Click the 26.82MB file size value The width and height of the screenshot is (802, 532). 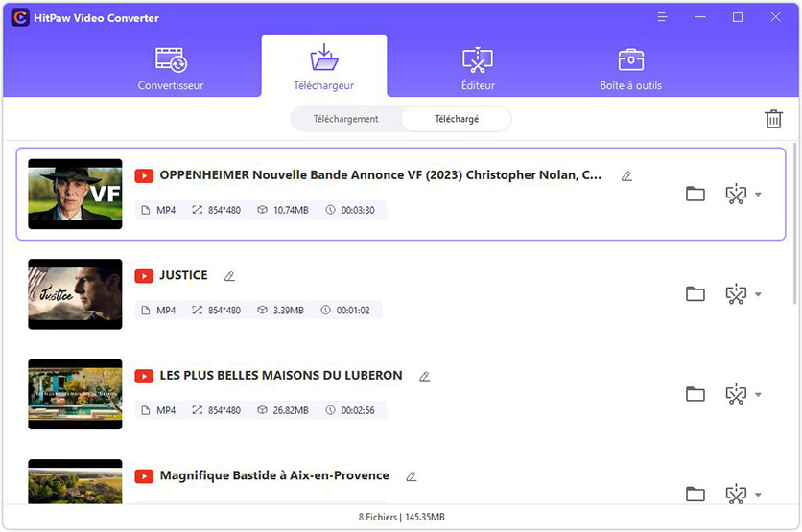[x=291, y=410]
